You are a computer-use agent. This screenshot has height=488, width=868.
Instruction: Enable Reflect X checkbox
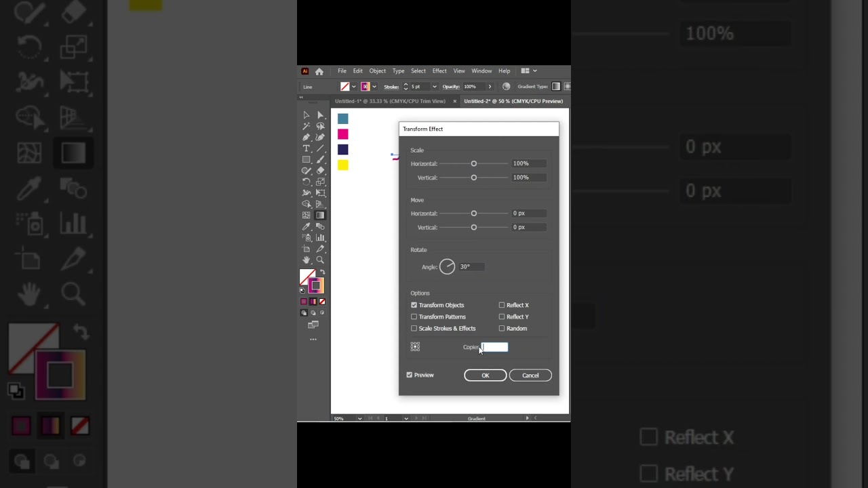tap(502, 305)
